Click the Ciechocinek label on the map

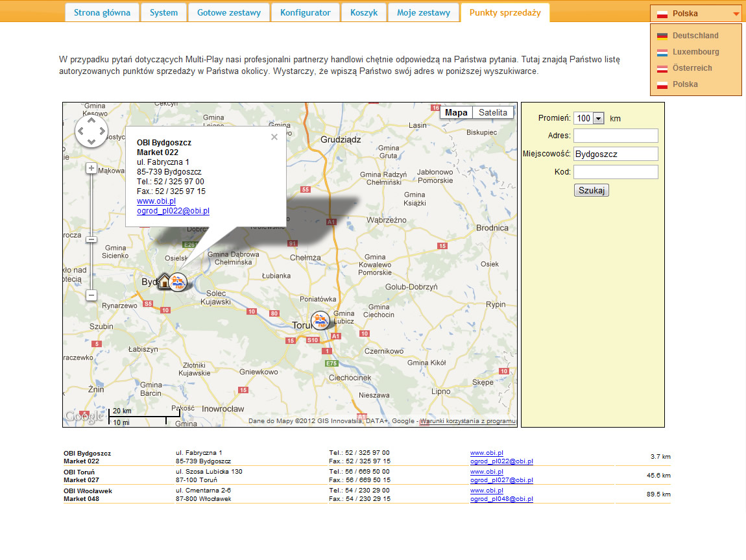tap(350, 378)
